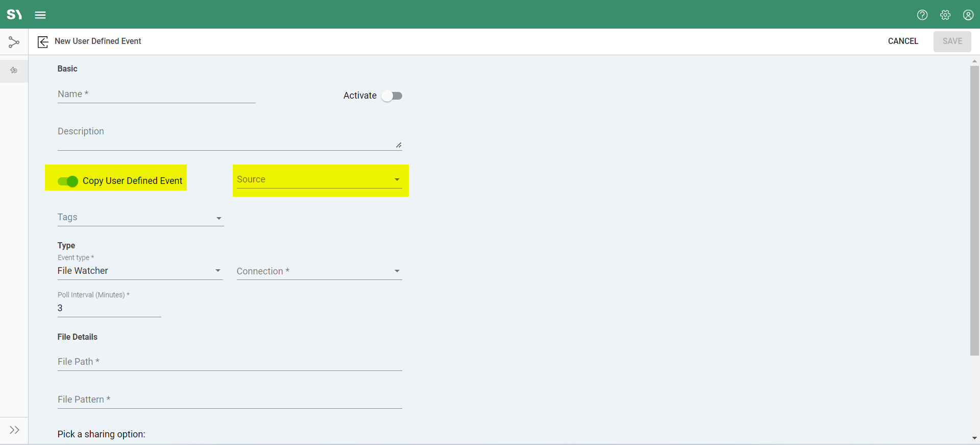Open the workflow nodes sidebar icon
This screenshot has height=445, width=980.
(x=14, y=42)
